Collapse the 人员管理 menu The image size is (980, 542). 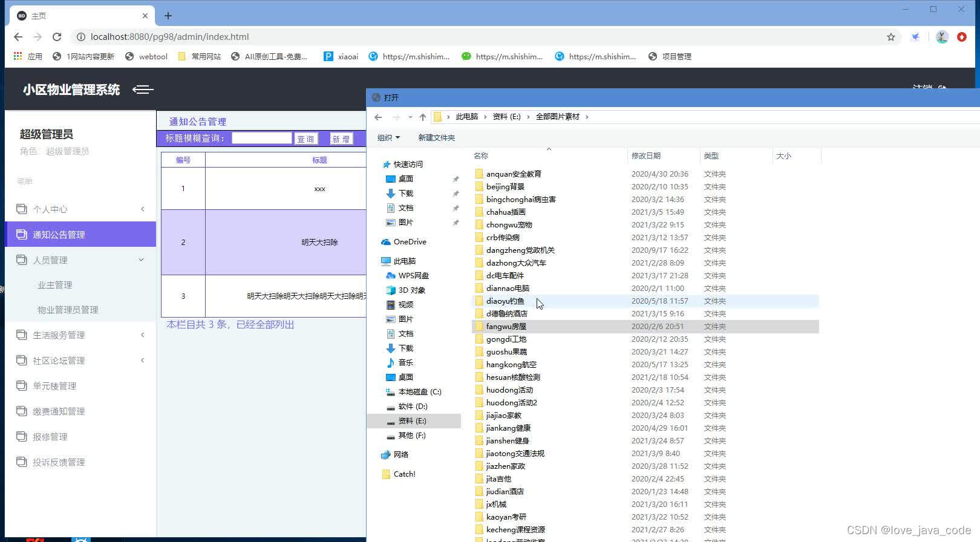[80, 260]
